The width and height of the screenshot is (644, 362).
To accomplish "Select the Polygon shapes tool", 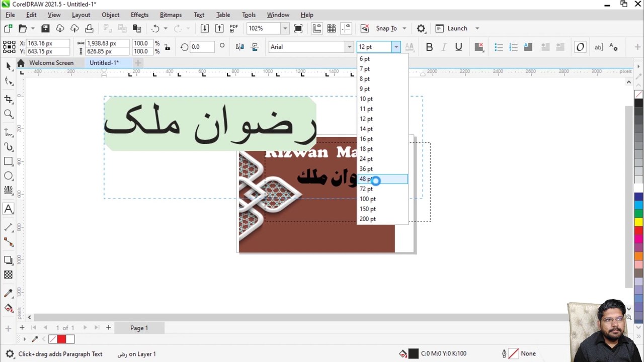I will click(9, 191).
